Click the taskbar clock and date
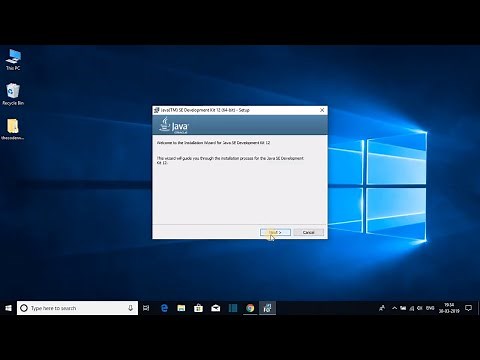480x360 pixels. click(x=449, y=308)
